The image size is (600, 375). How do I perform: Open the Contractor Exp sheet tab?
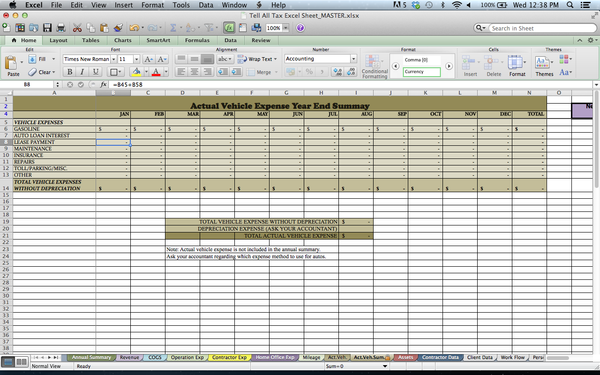click(x=230, y=357)
